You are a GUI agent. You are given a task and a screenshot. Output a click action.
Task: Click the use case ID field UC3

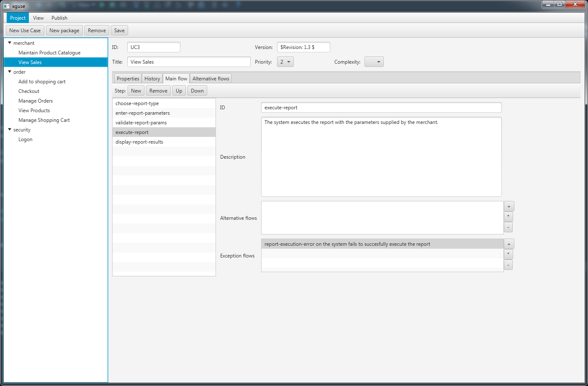click(x=154, y=47)
